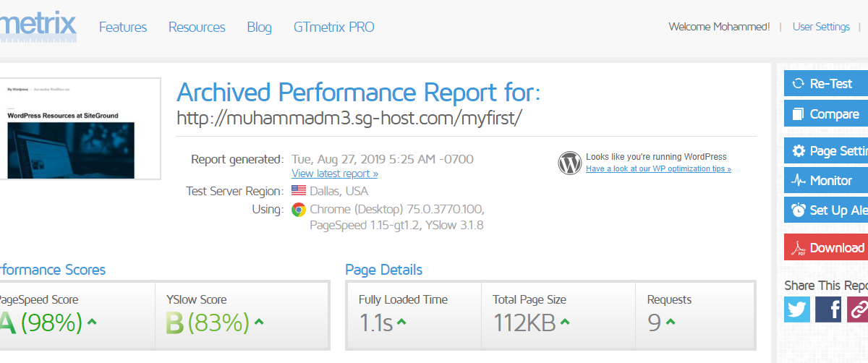Click the Twitter share icon
Screen dimensions: 868x363
[797, 309]
